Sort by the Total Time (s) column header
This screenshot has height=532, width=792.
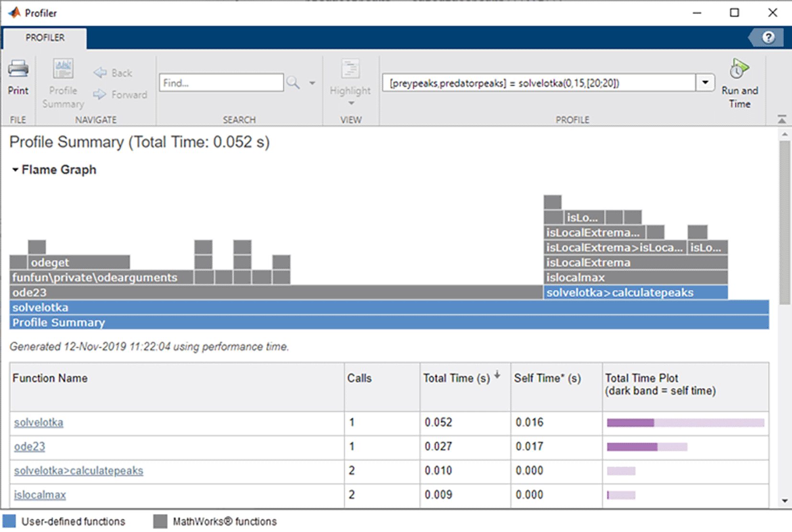coord(456,378)
